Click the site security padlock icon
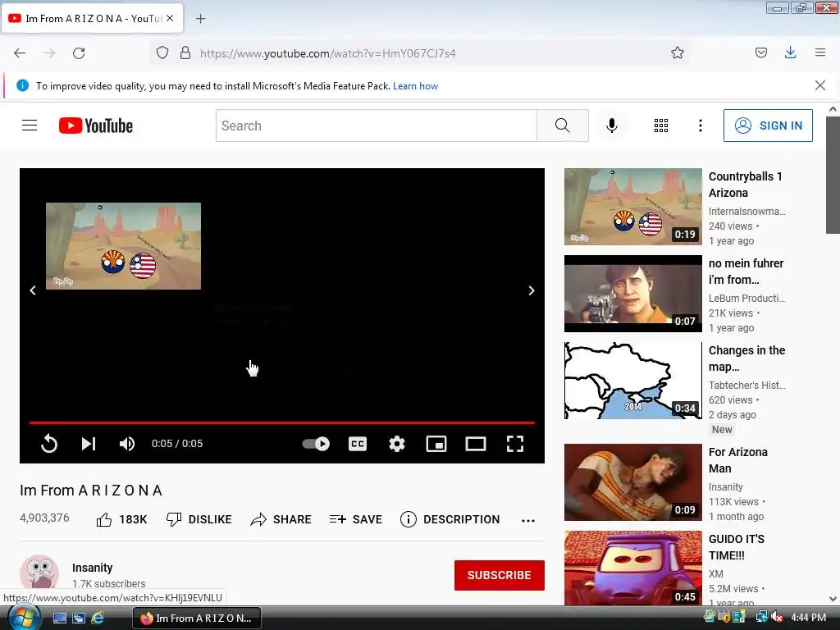The image size is (840, 630). coord(185,53)
